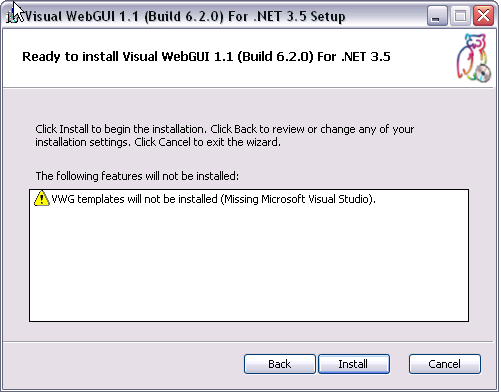The height and width of the screenshot is (392, 501).
Task: Click the white header banner below the heading
Action: (x=233, y=77)
